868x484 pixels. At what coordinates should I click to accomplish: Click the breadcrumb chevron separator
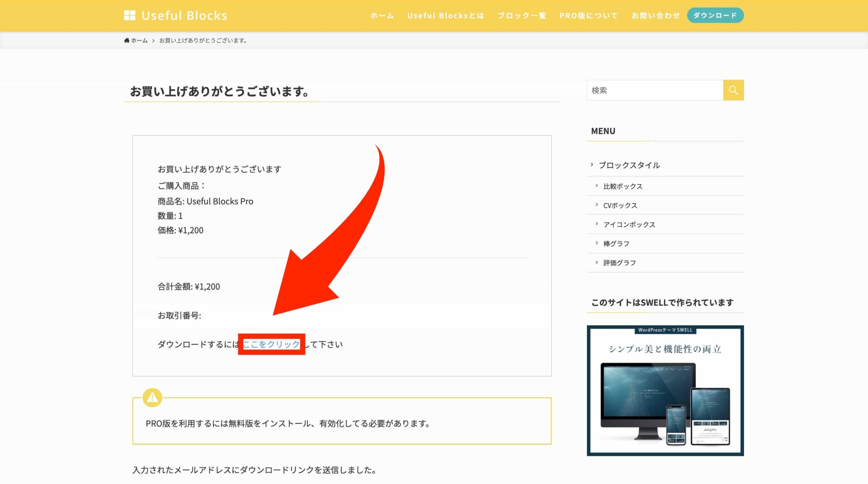point(153,41)
